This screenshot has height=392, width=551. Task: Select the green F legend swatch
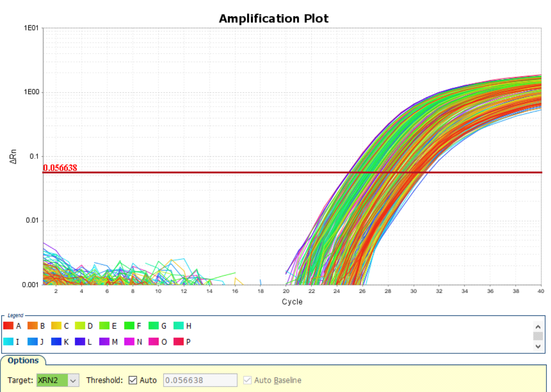(129, 326)
